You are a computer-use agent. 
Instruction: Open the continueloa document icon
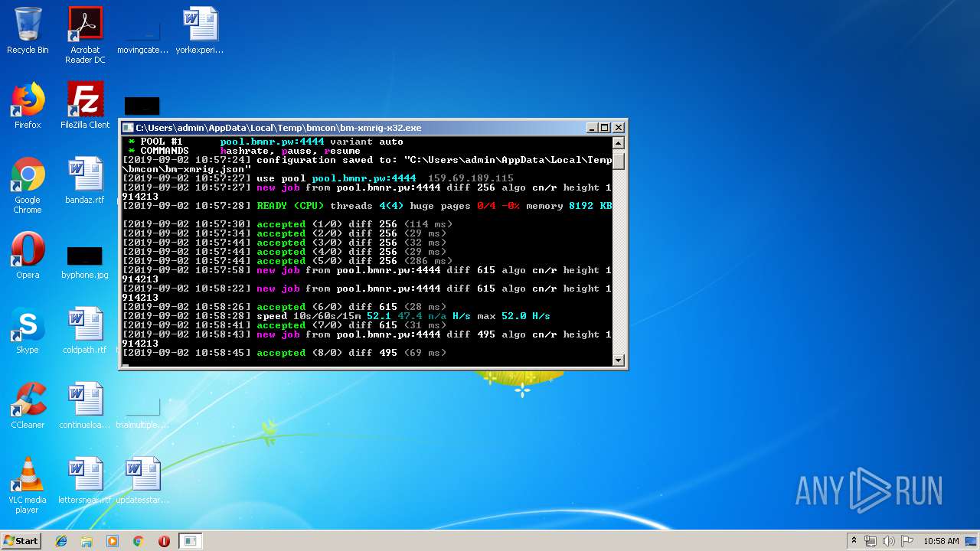point(85,406)
